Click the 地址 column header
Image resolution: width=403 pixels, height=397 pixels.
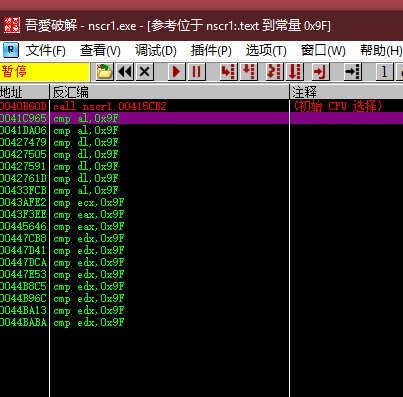[24, 92]
